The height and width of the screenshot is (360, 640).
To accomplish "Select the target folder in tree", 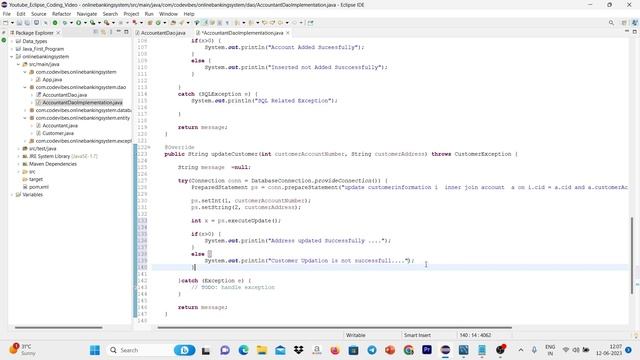I will click(36, 179).
